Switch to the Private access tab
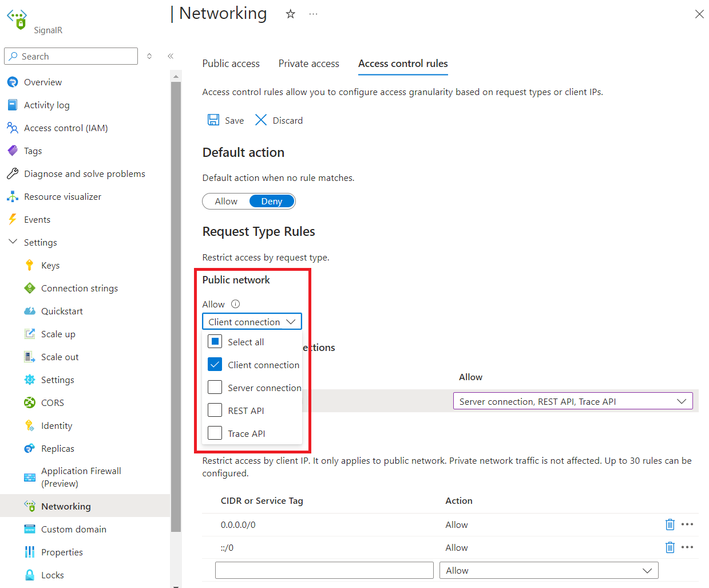Screen dimensions: 709x588 [308, 64]
